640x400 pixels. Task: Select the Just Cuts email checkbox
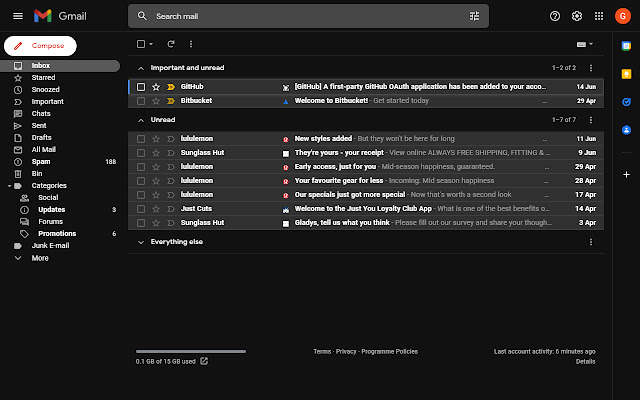click(x=141, y=208)
